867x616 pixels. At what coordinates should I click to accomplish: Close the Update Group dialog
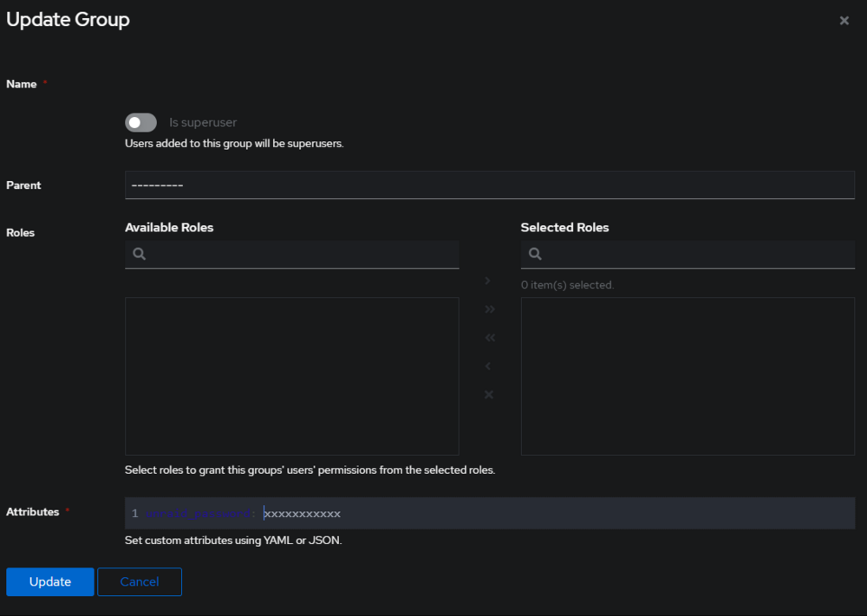coord(844,21)
